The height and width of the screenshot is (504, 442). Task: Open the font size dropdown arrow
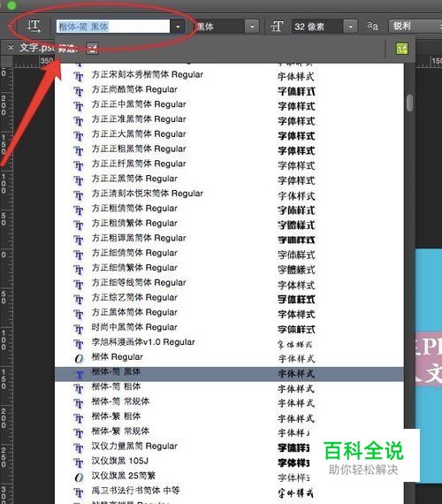pyautogui.click(x=350, y=27)
